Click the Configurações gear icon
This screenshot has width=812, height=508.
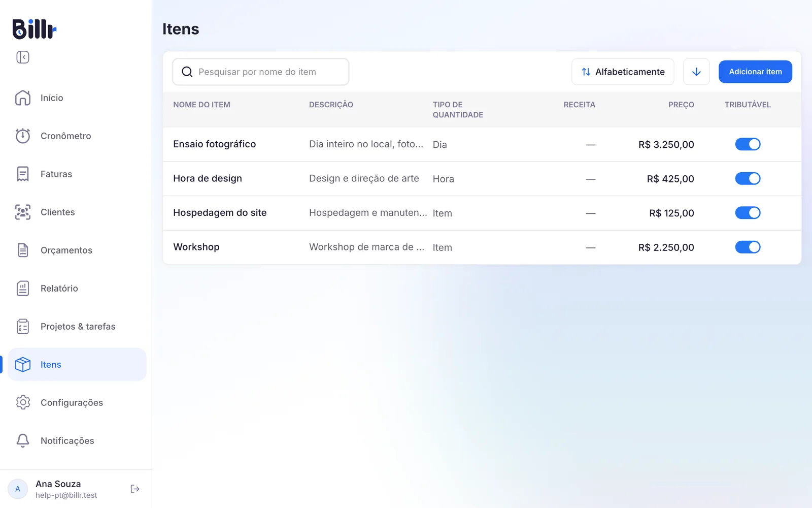23,402
